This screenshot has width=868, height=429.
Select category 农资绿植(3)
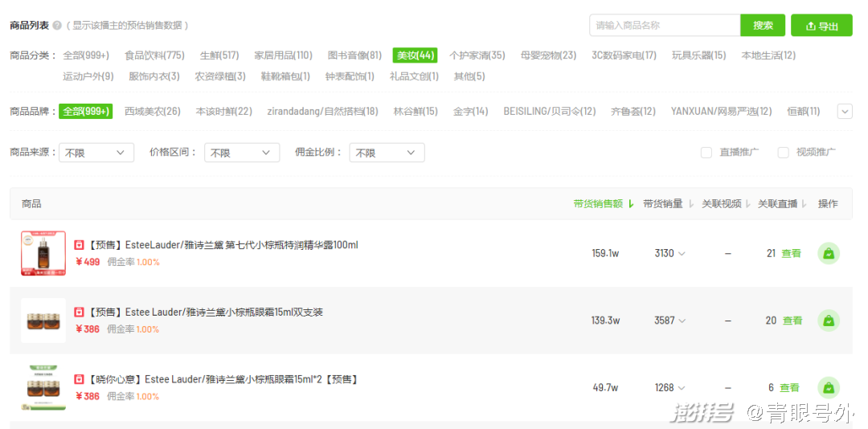pyautogui.click(x=219, y=76)
